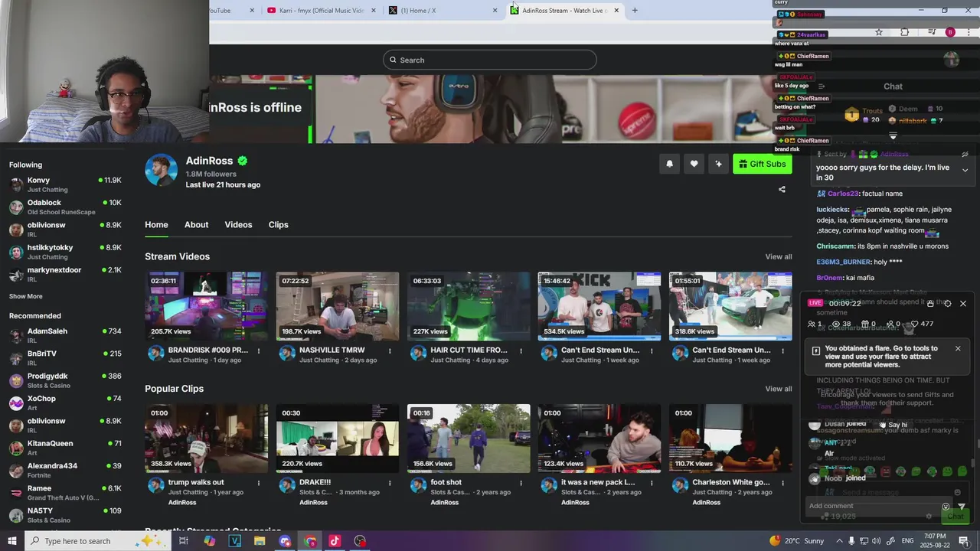The image size is (980, 551).
Task: Open Konvy channel in Following sidebar
Action: 65,184
